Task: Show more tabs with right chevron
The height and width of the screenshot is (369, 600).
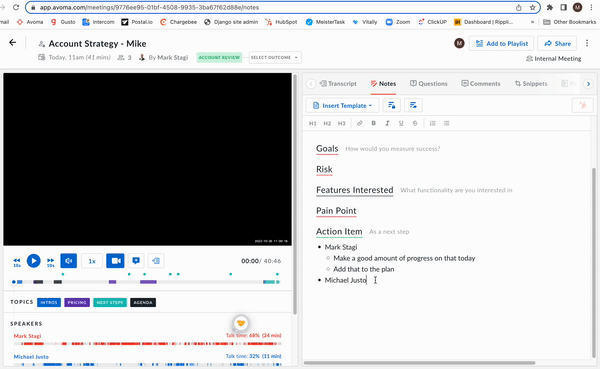Action: [x=588, y=83]
